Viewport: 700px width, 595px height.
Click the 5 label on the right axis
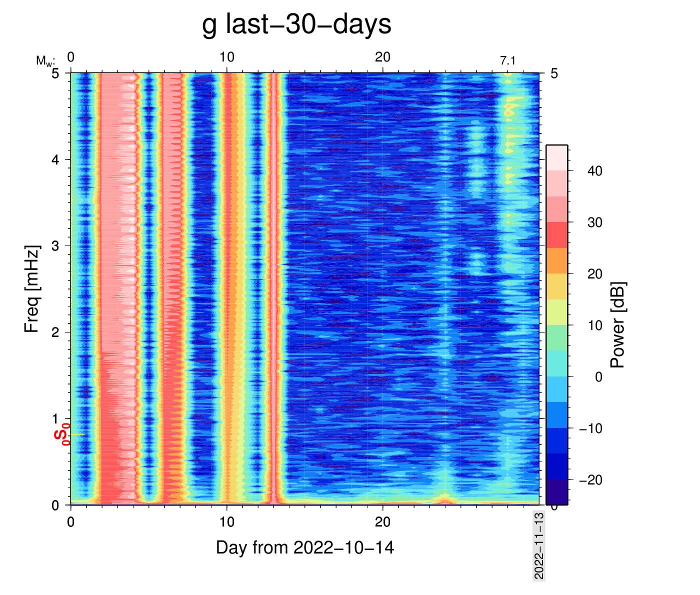point(554,74)
